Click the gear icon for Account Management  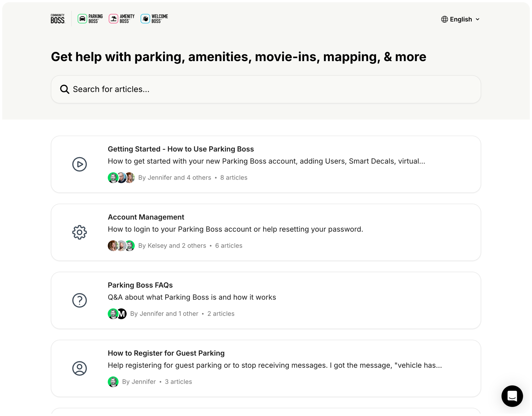click(x=80, y=232)
